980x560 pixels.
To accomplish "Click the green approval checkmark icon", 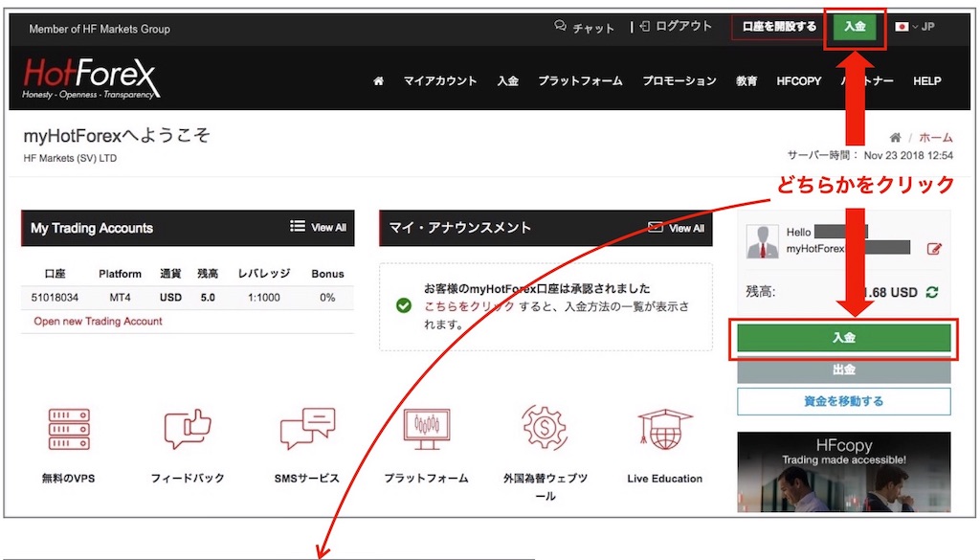I will tap(404, 305).
